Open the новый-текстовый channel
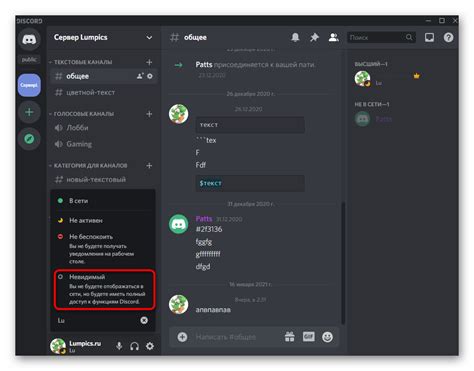474x371 pixels. [104, 180]
